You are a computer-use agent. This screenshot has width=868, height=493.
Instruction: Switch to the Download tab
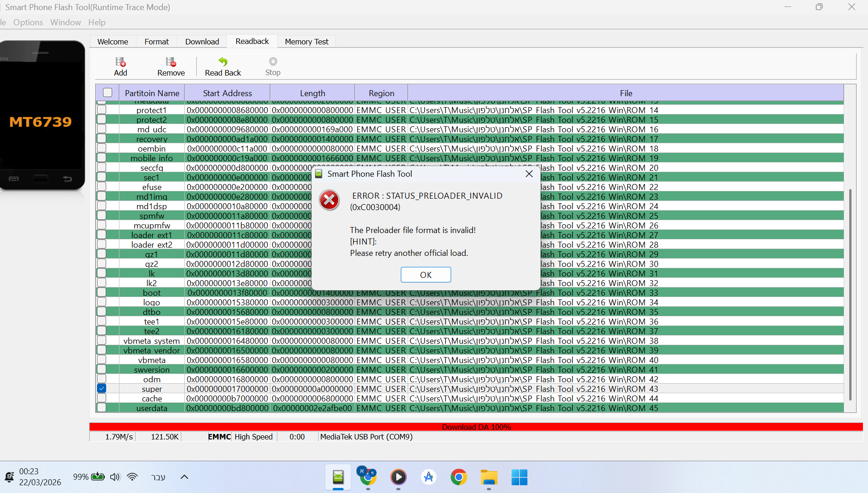coord(202,42)
